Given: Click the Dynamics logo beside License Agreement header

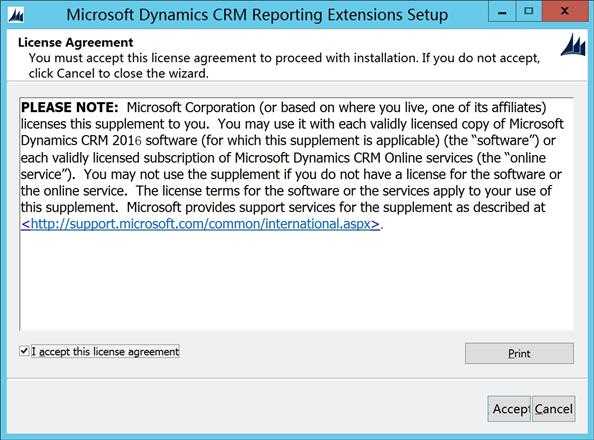Looking at the screenshot, I should pyautogui.click(x=573, y=45).
